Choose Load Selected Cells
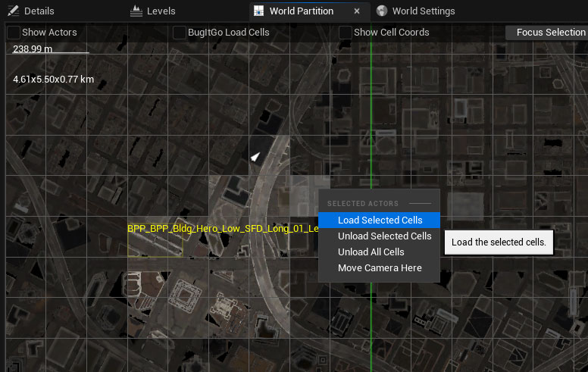This screenshot has width=588, height=372. (379, 220)
